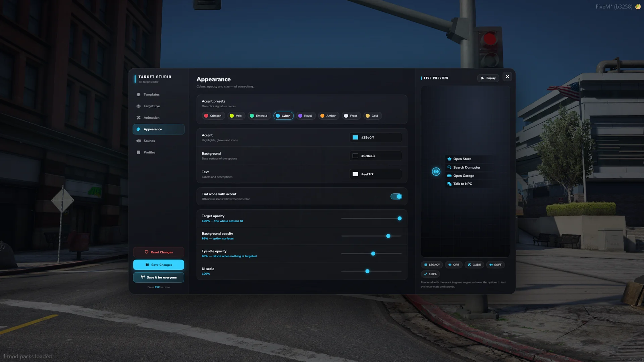This screenshot has width=644, height=362.
Task: Click Talk to NPC option in preview
Action: (x=470, y=184)
